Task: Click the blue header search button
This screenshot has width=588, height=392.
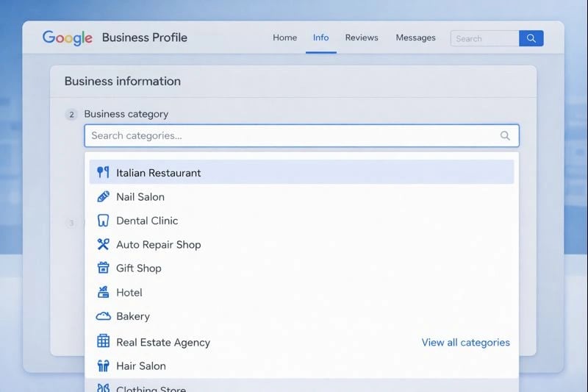Action: [x=531, y=38]
